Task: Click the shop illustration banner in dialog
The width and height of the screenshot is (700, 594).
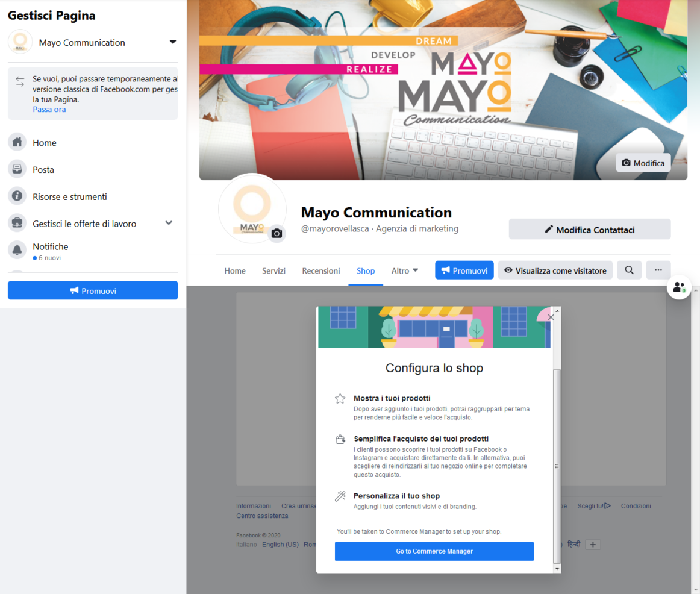Action: pyautogui.click(x=434, y=327)
